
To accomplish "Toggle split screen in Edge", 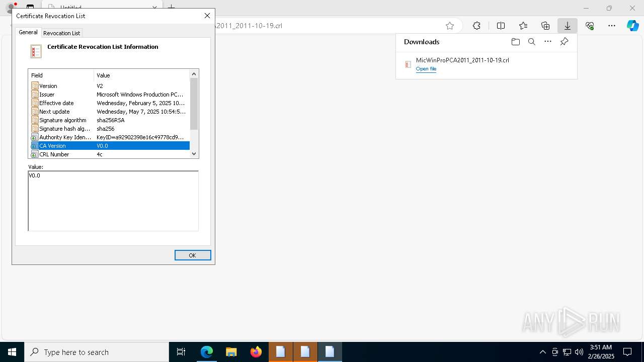I will (x=501, y=26).
